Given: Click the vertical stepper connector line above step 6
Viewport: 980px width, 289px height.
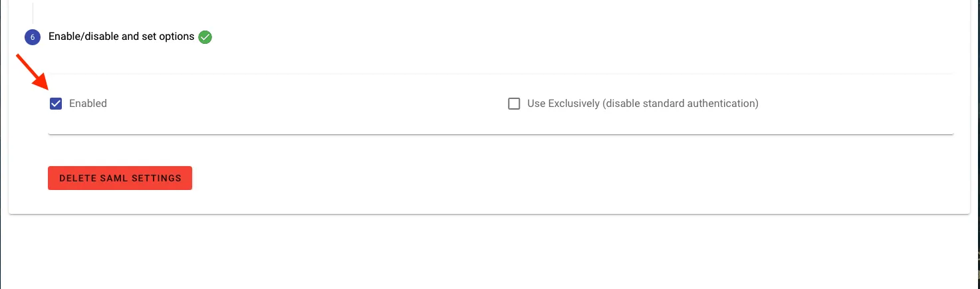Looking at the screenshot, I should (33, 12).
